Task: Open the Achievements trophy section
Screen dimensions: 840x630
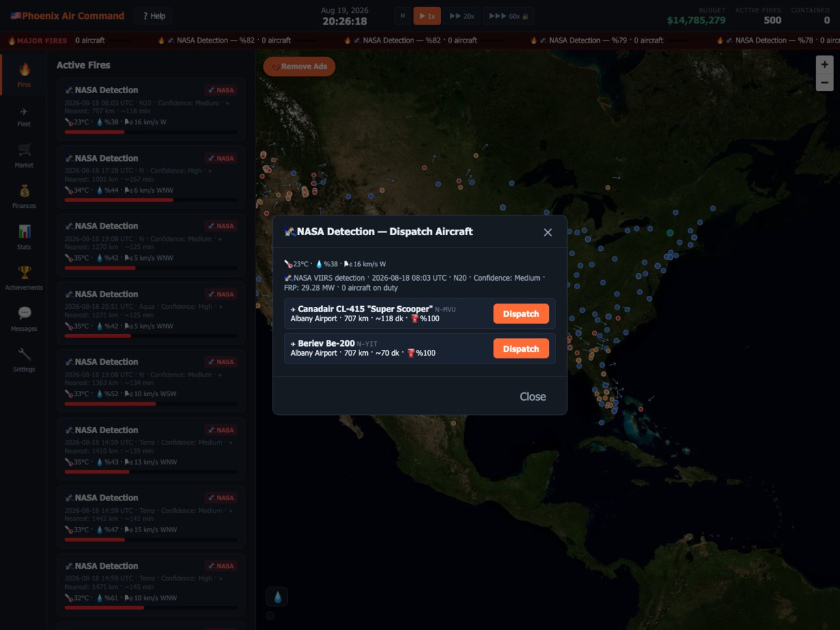Action: [x=24, y=278]
